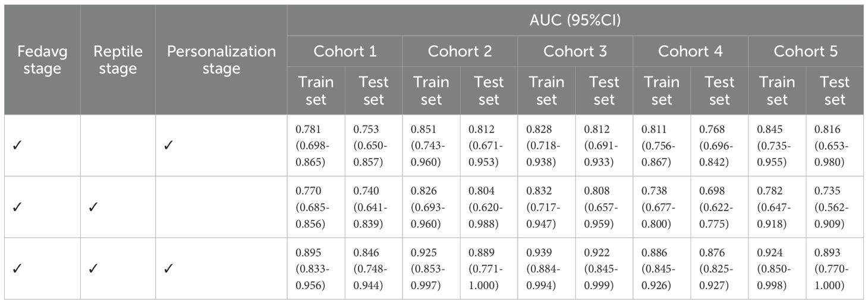Click the Reptile stage column header
The width and height of the screenshot is (868, 304).
pyautogui.click(x=118, y=60)
